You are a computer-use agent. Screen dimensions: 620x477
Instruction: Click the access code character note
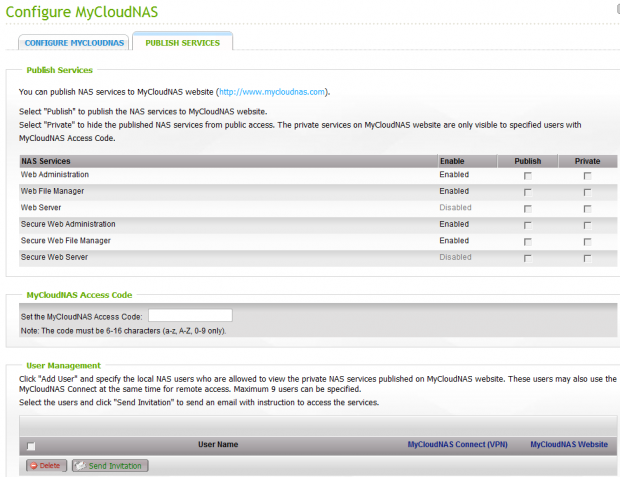123,331
